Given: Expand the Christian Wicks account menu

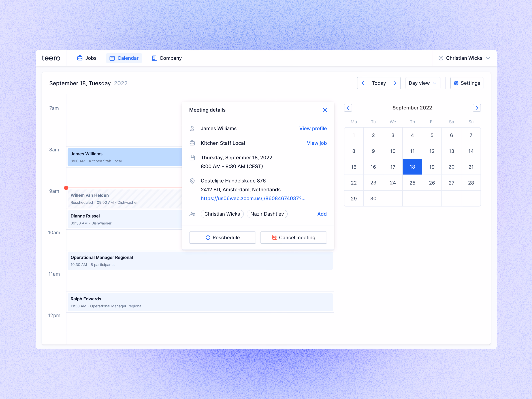Looking at the screenshot, I should 464,58.
